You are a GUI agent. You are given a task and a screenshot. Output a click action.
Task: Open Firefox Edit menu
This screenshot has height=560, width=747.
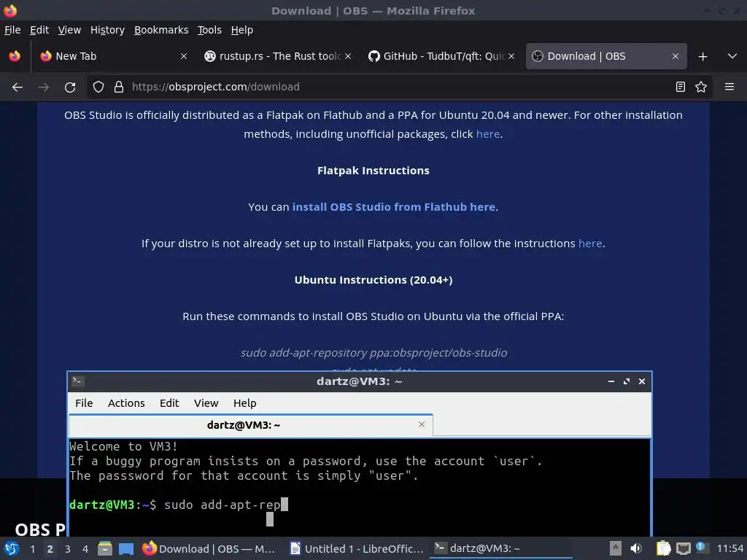pos(39,30)
